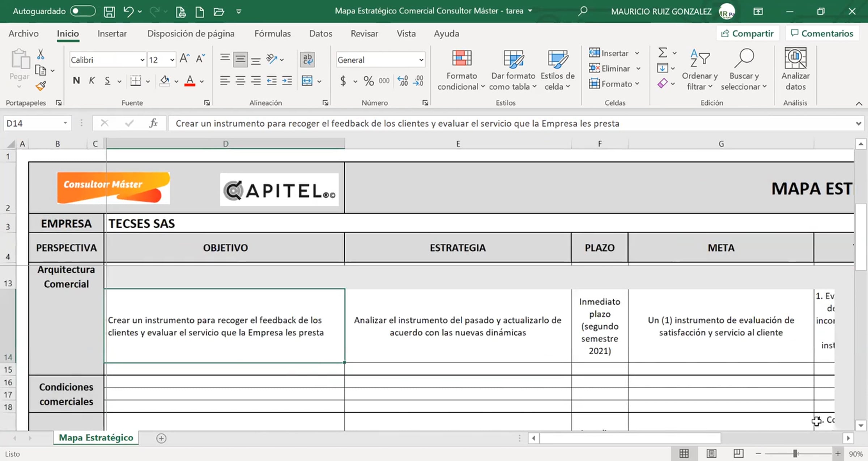Click the Increase decimals icon
The width and height of the screenshot is (868, 461).
(x=403, y=81)
